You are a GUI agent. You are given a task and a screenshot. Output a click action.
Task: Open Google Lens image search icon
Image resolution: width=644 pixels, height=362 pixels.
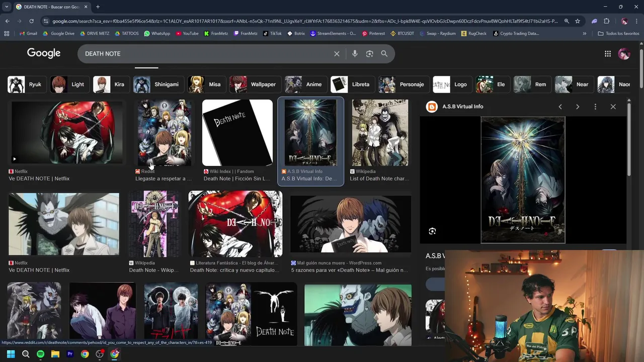(x=370, y=54)
